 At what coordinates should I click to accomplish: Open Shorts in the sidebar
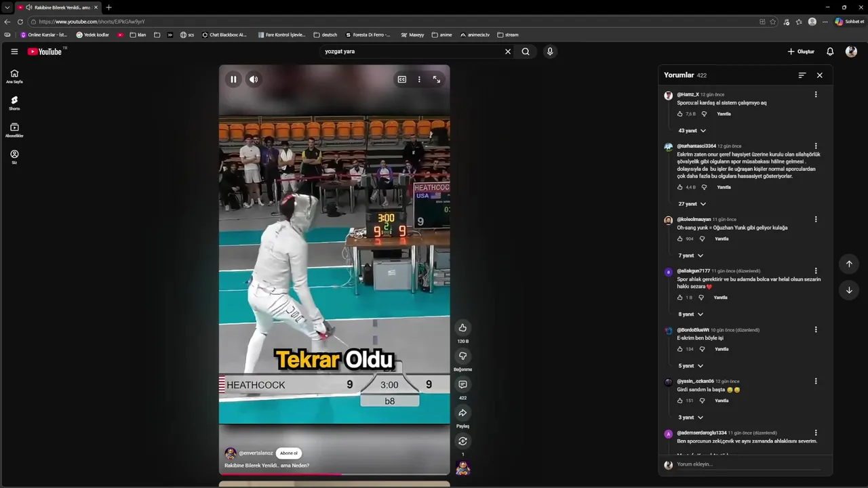coord(14,103)
